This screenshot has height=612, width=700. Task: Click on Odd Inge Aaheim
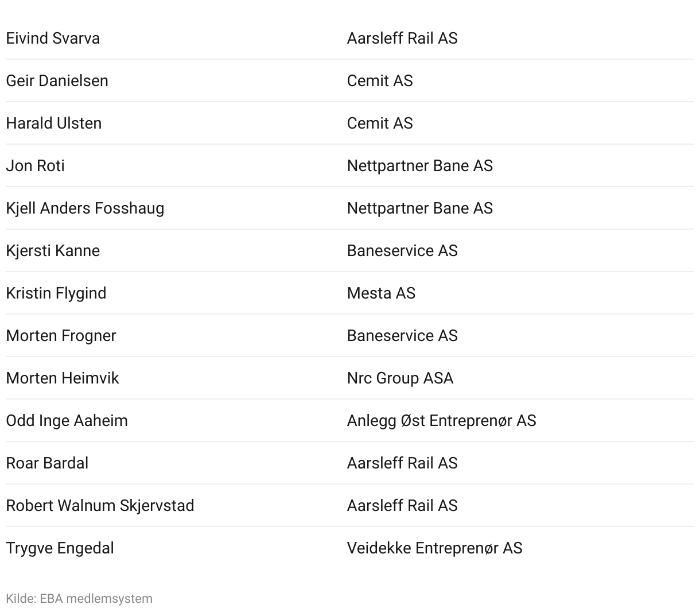[x=67, y=421]
